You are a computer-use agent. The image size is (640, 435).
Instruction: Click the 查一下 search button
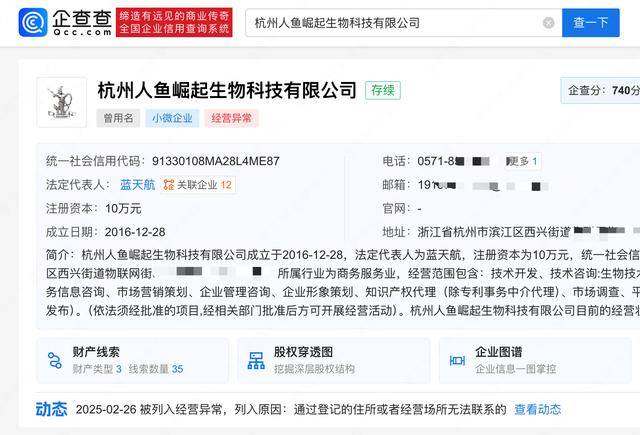(590, 23)
